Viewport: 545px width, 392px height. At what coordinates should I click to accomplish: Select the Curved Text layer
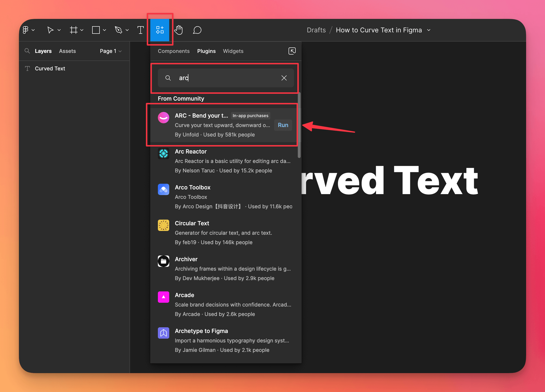point(50,68)
